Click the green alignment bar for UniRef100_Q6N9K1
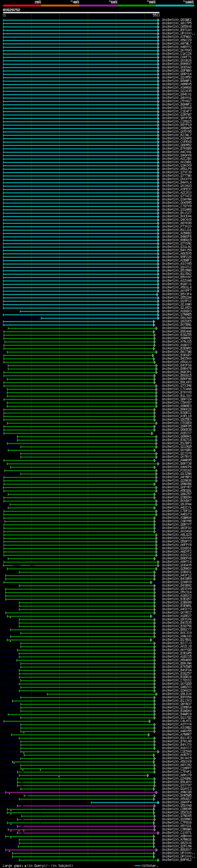This screenshot has height=868, width=197. [87, 437]
